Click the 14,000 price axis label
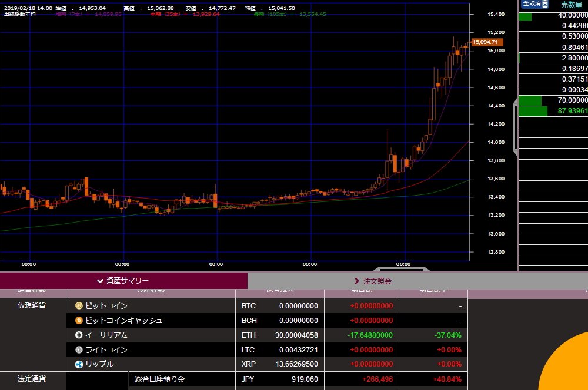 point(496,142)
